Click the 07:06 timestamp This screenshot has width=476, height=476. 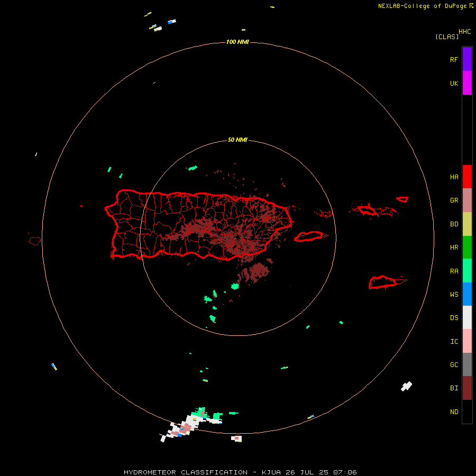[345, 472]
